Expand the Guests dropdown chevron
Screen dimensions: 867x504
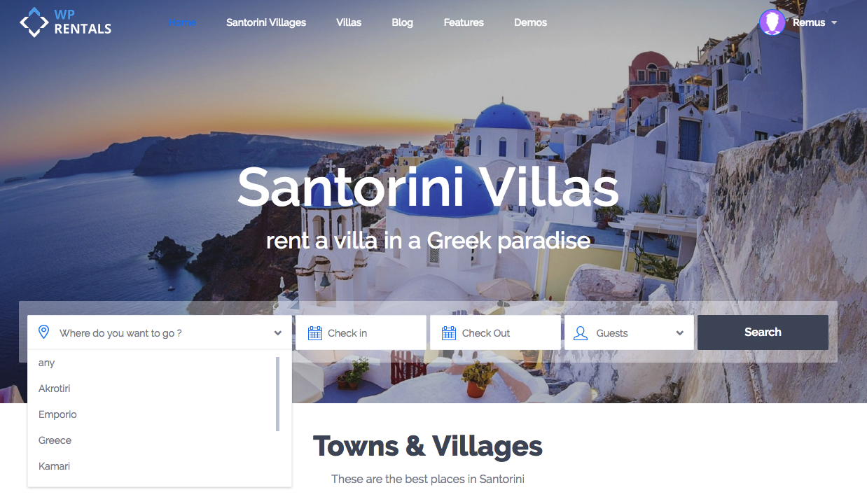(x=679, y=333)
